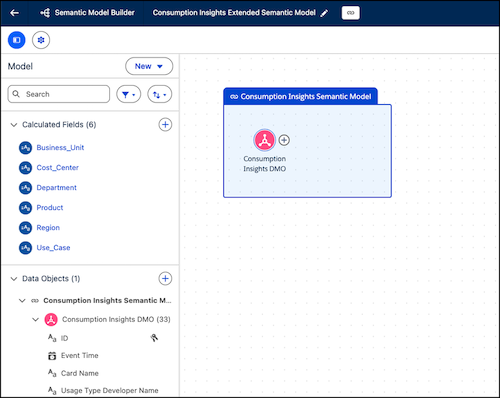This screenshot has height=398, width=500.
Task: Click the Product field icon
Action: pos(25,208)
